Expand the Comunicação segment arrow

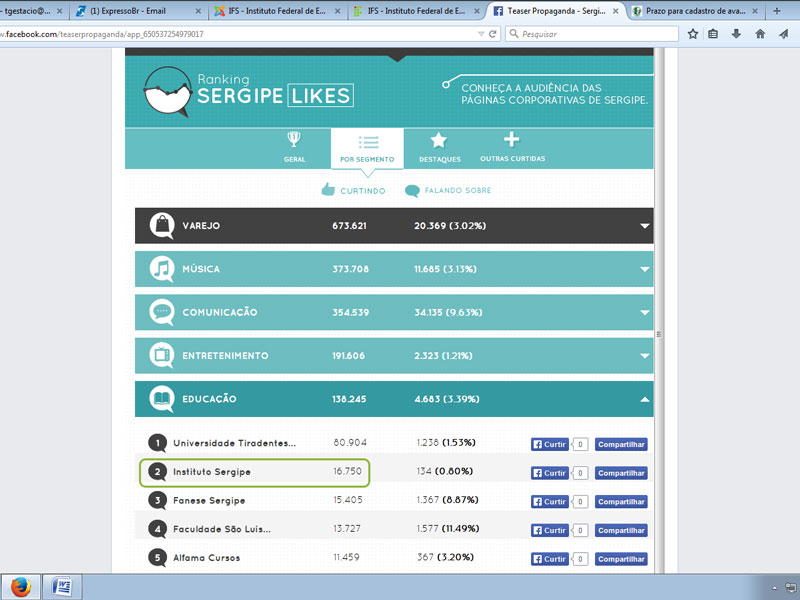pos(645,312)
